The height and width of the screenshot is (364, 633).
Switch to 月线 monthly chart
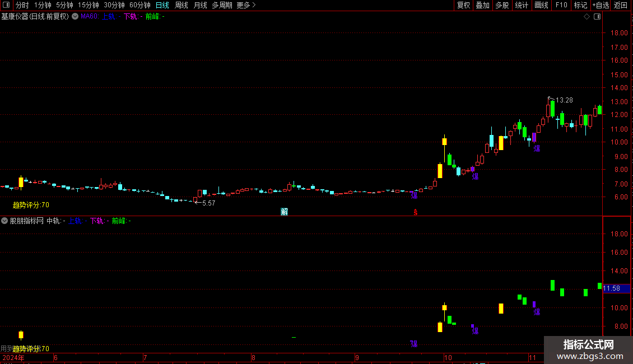coord(200,5)
